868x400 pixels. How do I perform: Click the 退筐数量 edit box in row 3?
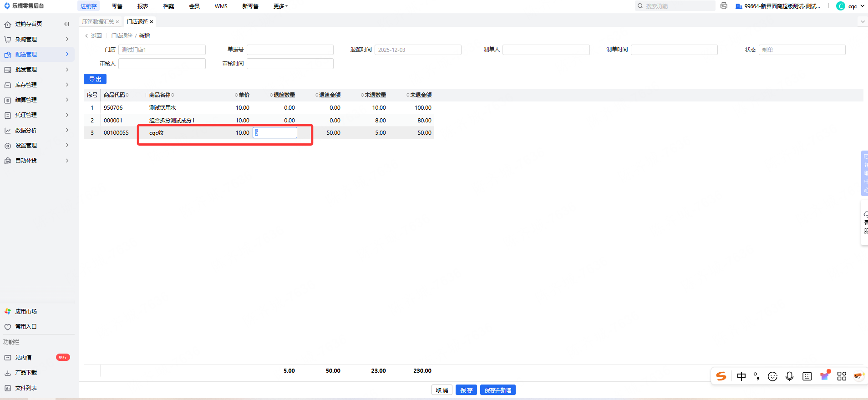pyautogui.click(x=275, y=133)
